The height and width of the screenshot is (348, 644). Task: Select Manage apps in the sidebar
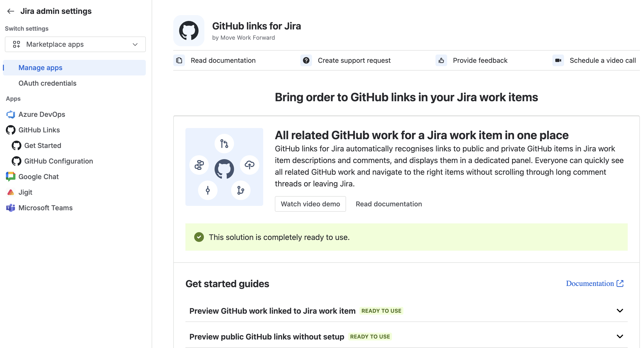click(x=74, y=68)
